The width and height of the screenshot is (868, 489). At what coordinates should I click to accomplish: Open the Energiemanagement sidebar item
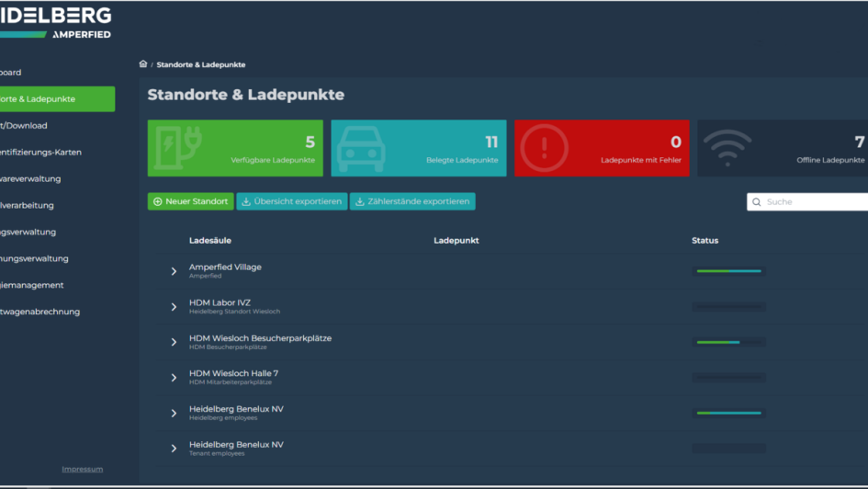point(31,285)
